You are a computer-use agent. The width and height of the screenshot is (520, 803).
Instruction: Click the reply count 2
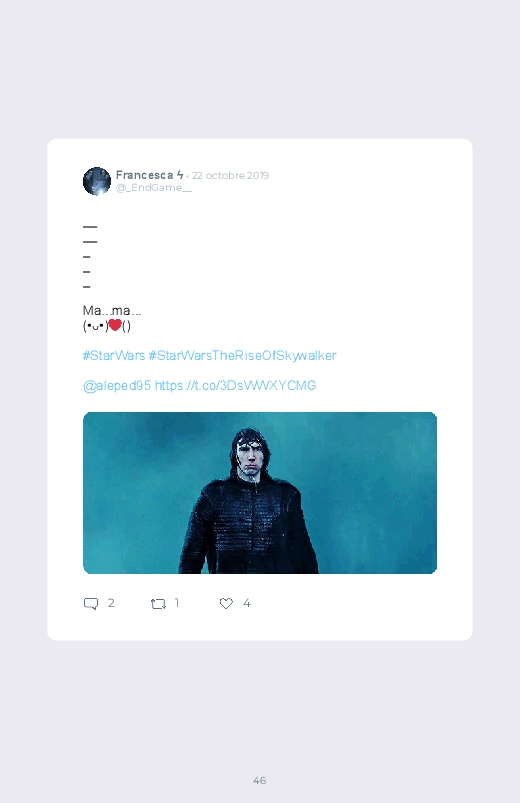click(x=111, y=603)
